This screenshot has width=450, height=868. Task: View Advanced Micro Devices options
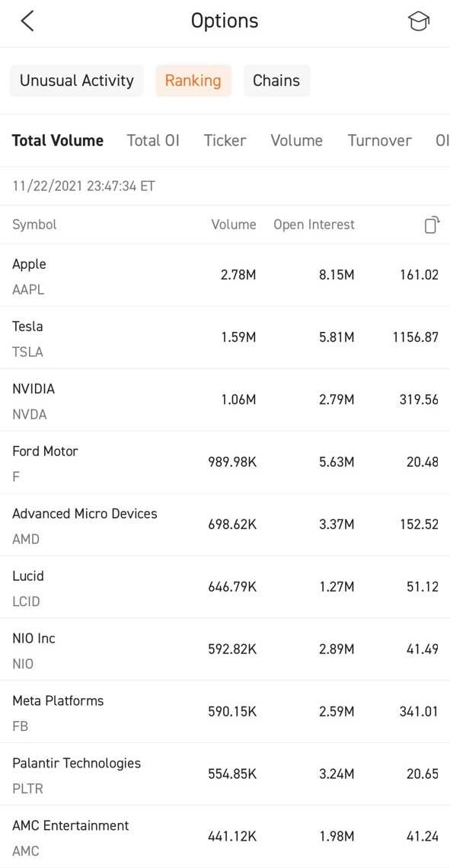click(x=225, y=525)
